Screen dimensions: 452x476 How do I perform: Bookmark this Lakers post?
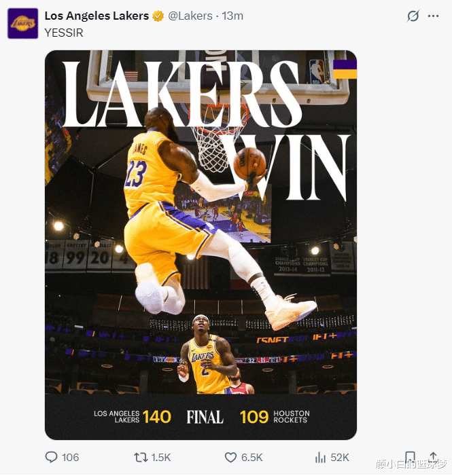(410, 457)
